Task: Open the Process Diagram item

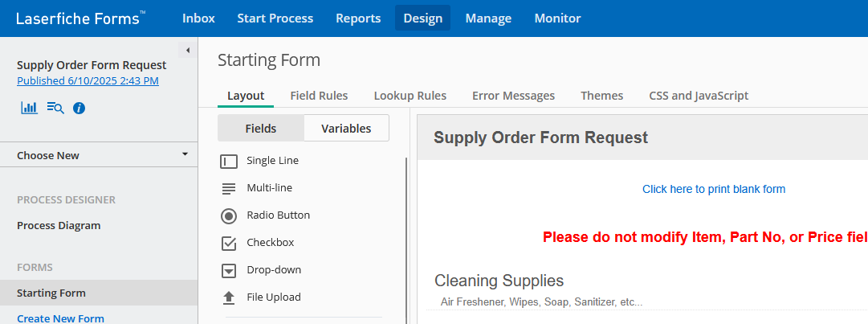Action: [59, 225]
